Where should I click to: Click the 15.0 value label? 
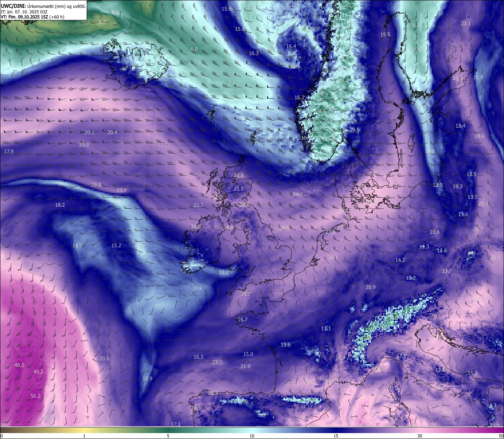tap(248, 354)
